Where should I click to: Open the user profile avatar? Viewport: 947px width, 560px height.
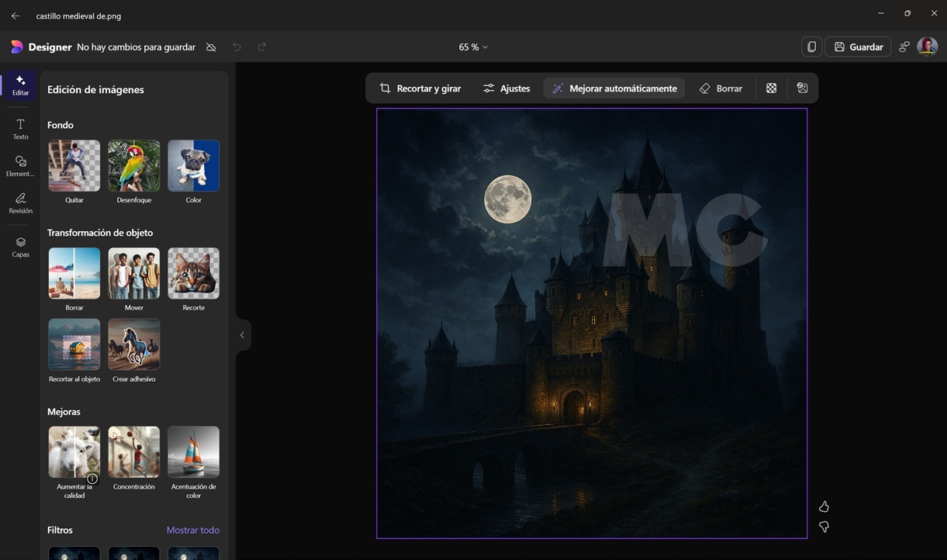(927, 47)
